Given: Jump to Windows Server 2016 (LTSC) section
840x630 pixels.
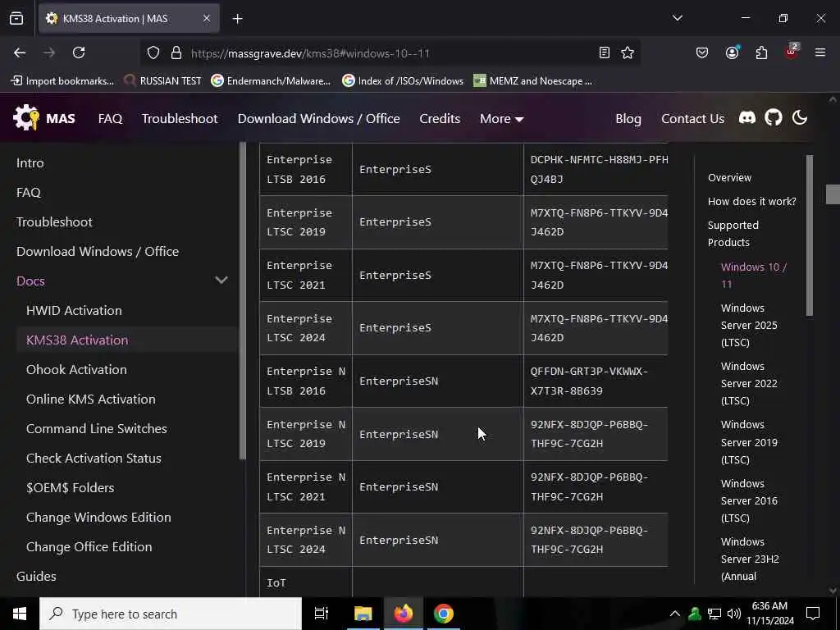Looking at the screenshot, I should click(748, 501).
